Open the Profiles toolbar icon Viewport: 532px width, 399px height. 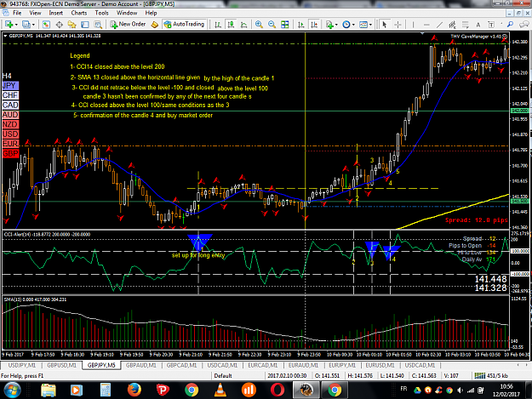(x=26, y=25)
